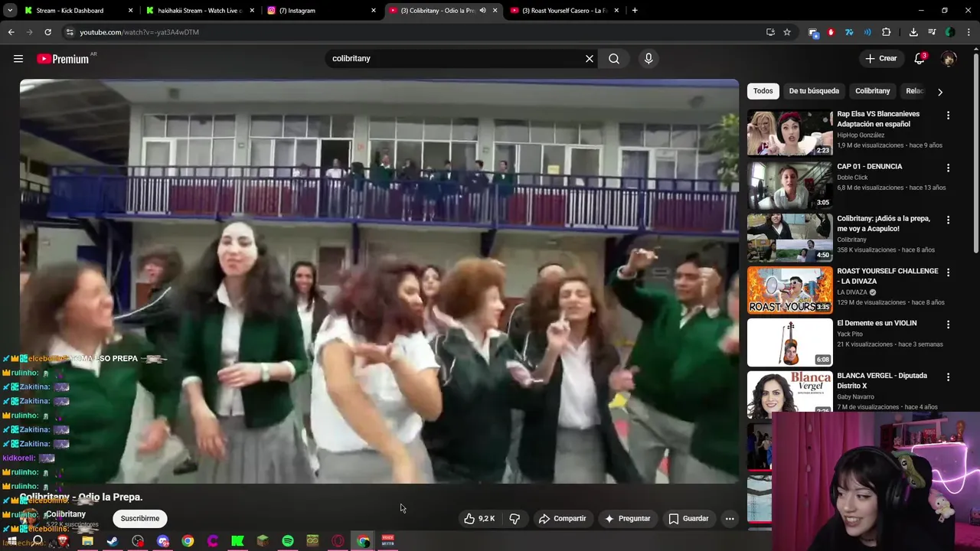Open more actions below the video

tap(730, 519)
